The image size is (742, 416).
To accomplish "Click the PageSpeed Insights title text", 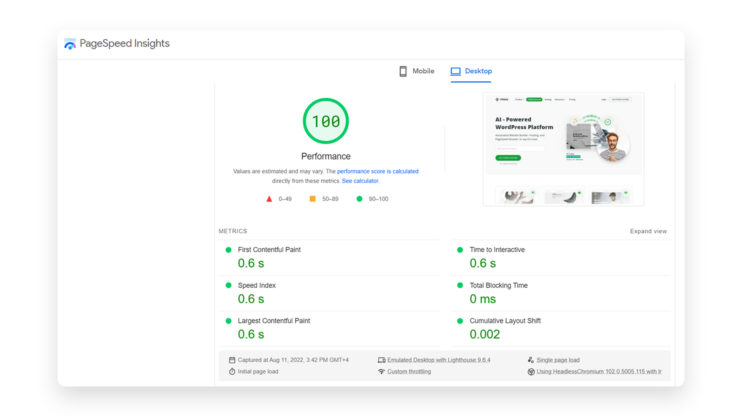I will coord(124,44).
